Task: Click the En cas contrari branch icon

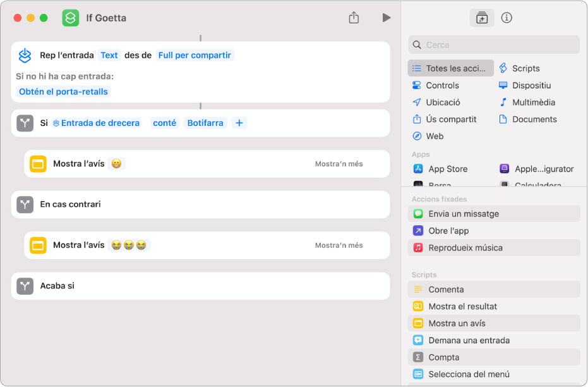Action: point(25,204)
